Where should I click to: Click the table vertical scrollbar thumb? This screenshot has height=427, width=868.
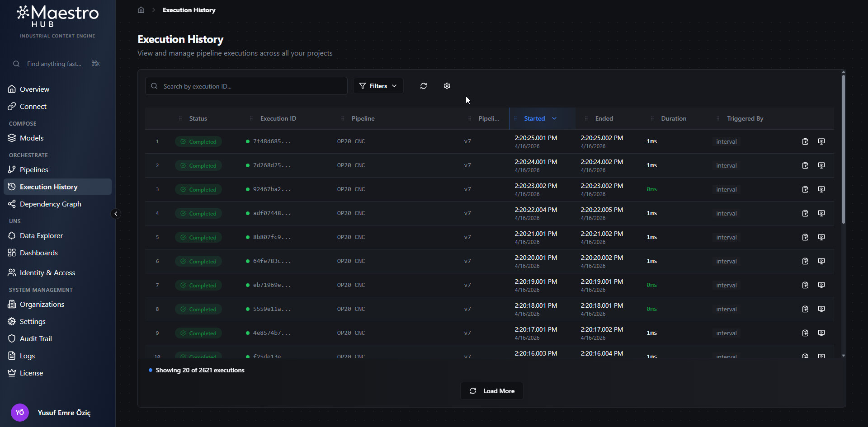[843, 149]
